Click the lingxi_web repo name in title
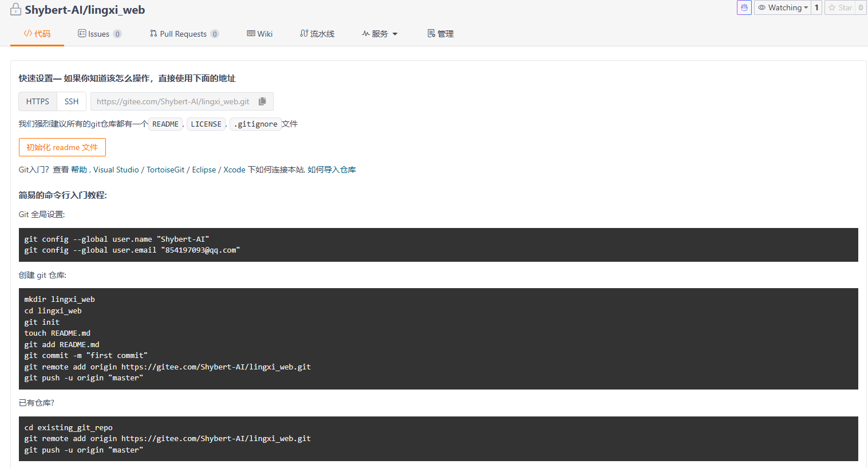The image size is (868, 468). tap(116, 10)
